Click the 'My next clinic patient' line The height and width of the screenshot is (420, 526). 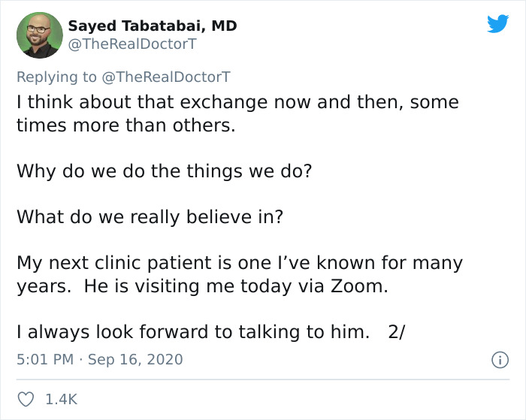coord(239,264)
